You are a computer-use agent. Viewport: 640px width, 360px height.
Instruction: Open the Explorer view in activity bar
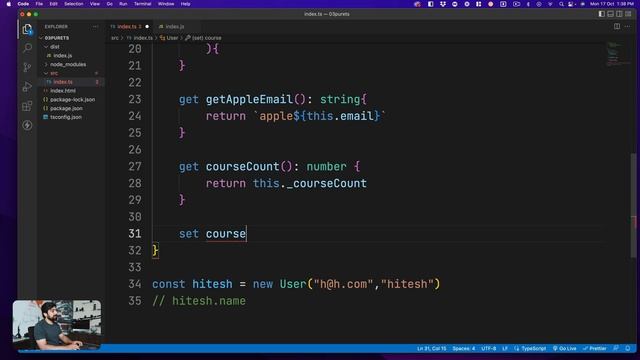tap(27, 29)
